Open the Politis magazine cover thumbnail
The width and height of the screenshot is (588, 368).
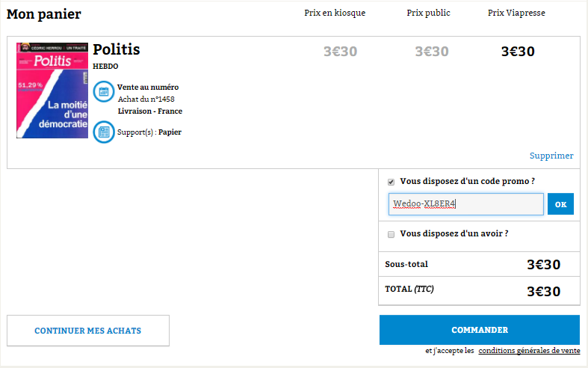pyautogui.click(x=52, y=90)
